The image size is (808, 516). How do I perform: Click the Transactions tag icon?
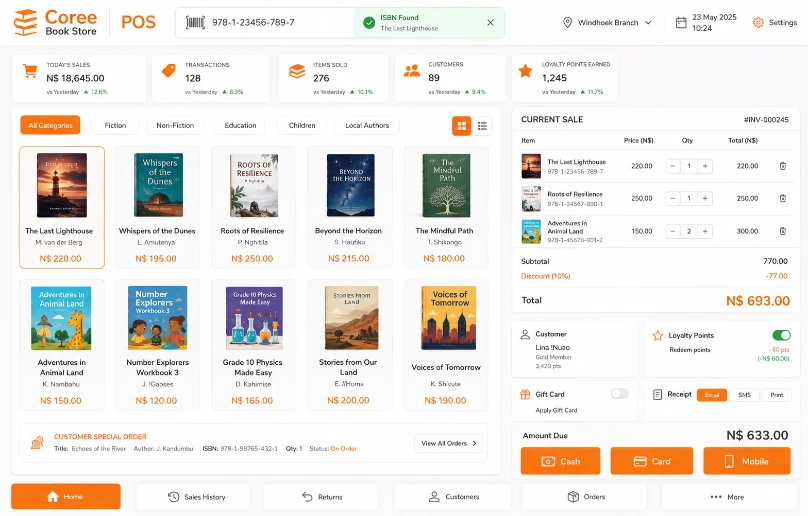(169, 71)
